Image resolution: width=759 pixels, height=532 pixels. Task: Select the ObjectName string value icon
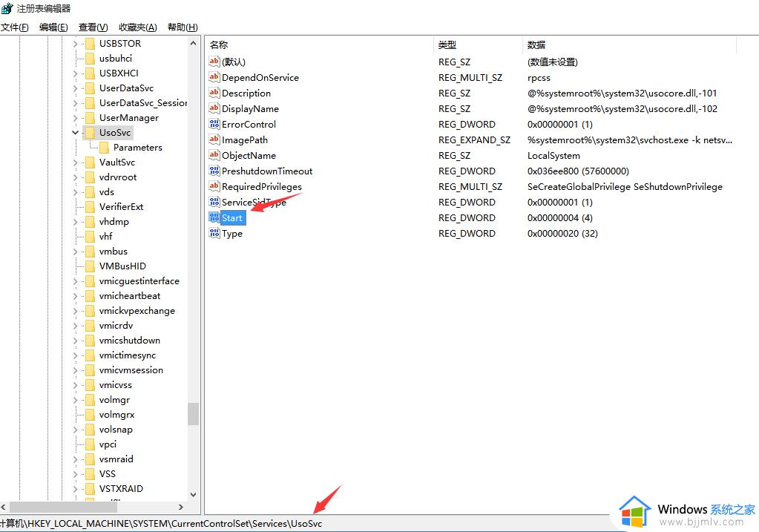pos(214,155)
